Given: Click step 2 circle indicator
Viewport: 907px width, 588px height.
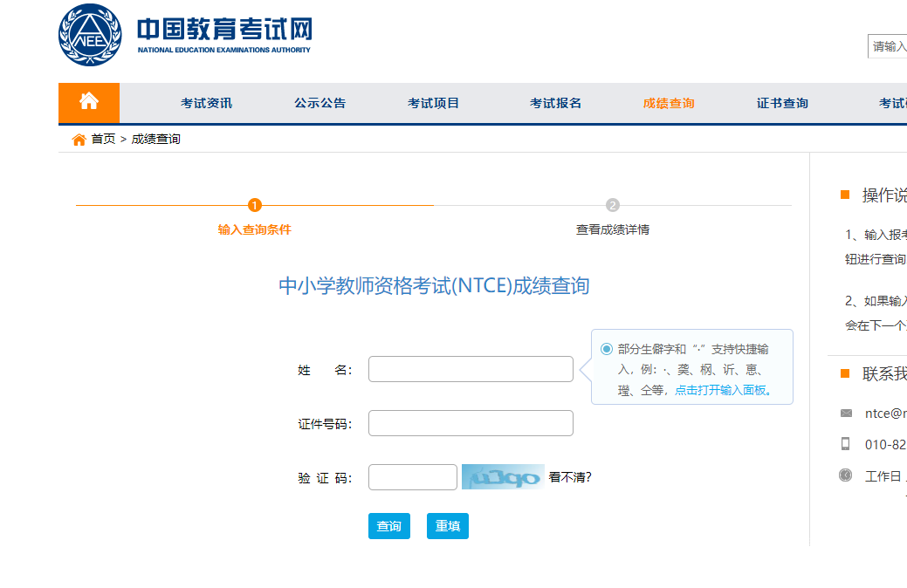Looking at the screenshot, I should 613,205.
